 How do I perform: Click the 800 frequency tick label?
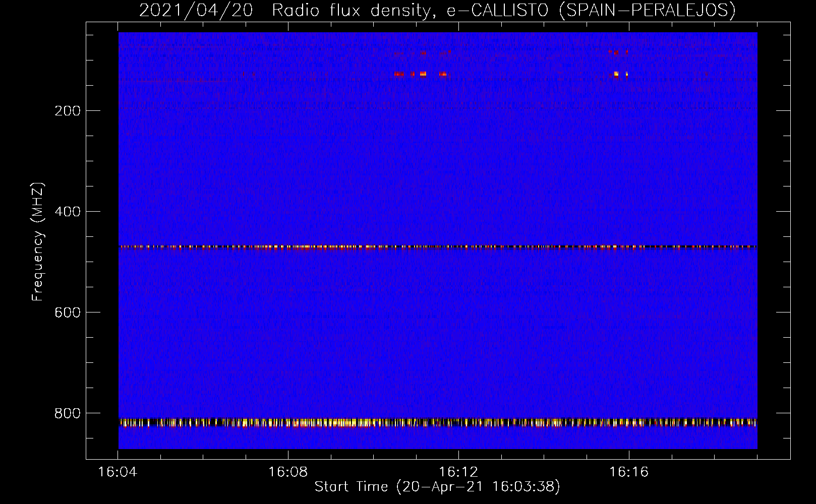(68, 413)
